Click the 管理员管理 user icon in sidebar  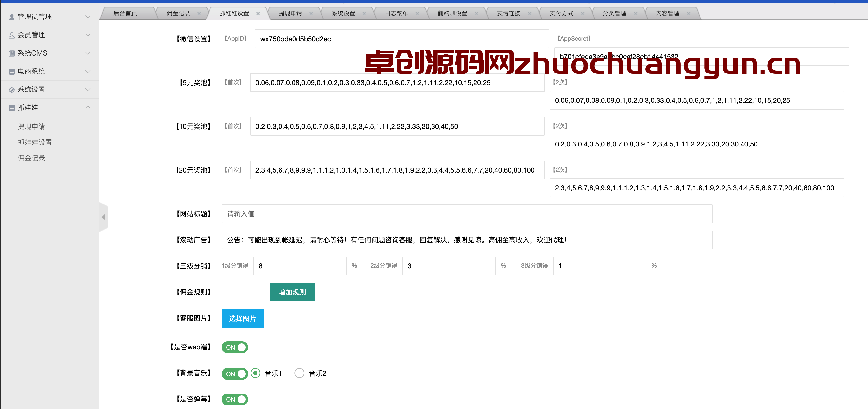pos(12,17)
